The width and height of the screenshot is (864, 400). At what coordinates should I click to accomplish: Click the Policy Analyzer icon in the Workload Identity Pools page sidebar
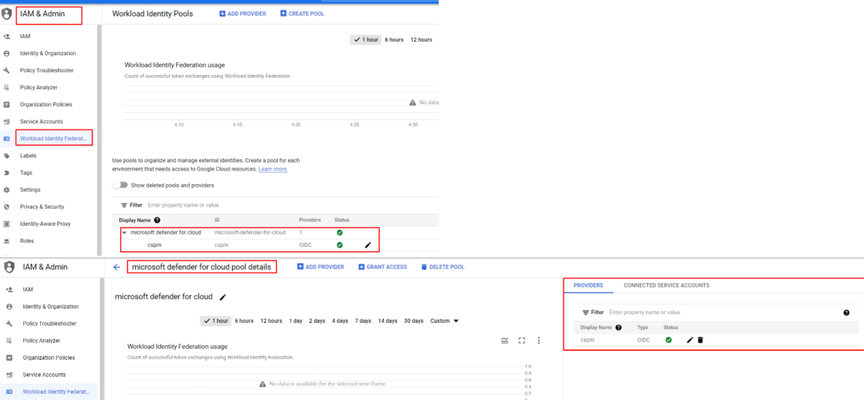point(7,88)
